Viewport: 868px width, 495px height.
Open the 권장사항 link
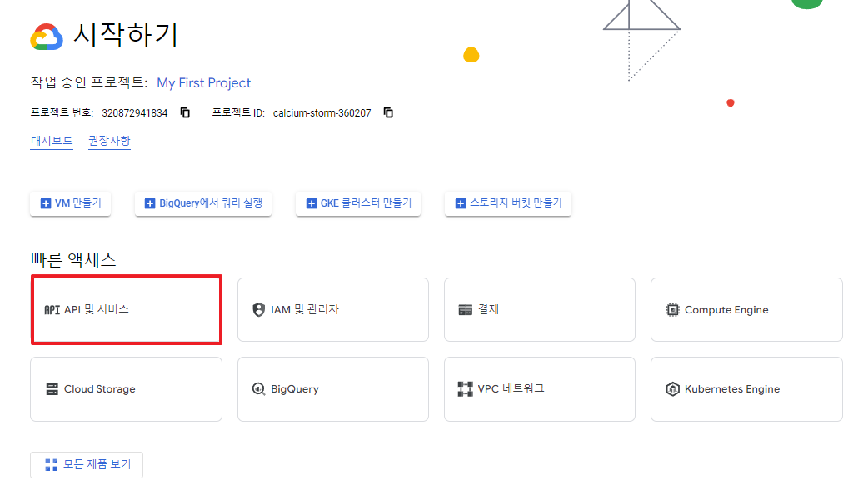(110, 141)
